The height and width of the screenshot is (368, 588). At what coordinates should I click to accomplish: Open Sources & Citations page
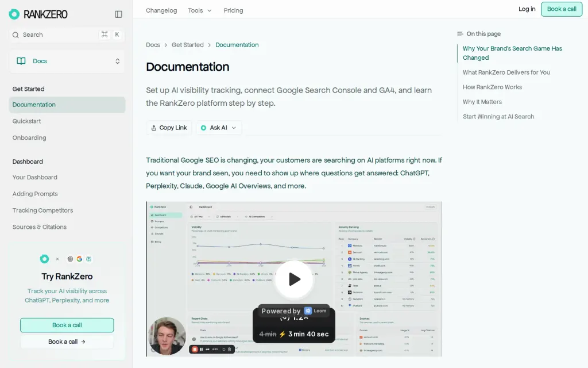tap(40, 227)
